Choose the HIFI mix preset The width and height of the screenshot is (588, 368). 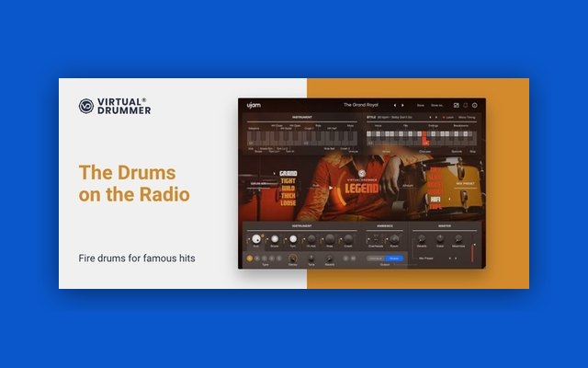point(435,200)
